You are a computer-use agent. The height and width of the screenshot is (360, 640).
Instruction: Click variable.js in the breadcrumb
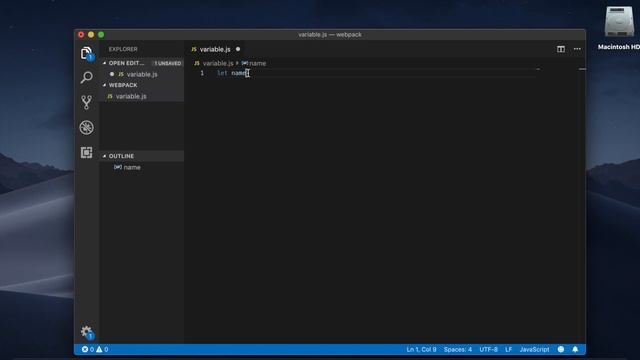coord(218,63)
